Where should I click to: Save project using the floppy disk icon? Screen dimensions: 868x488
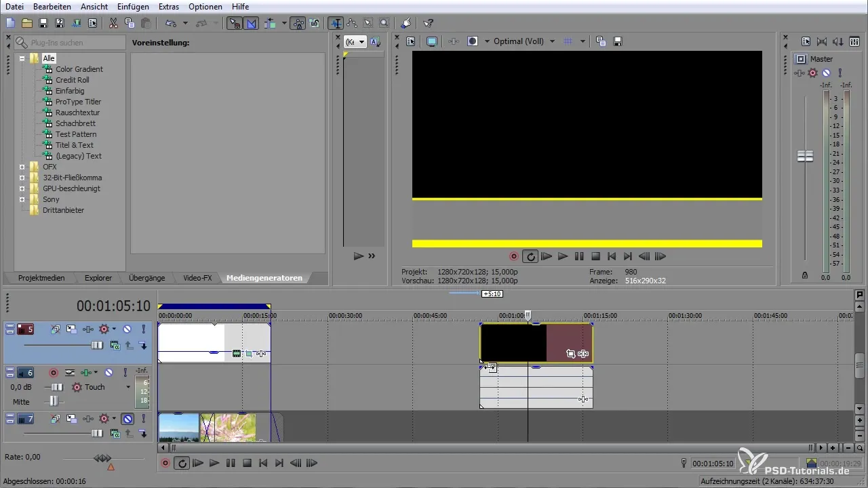coord(43,23)
